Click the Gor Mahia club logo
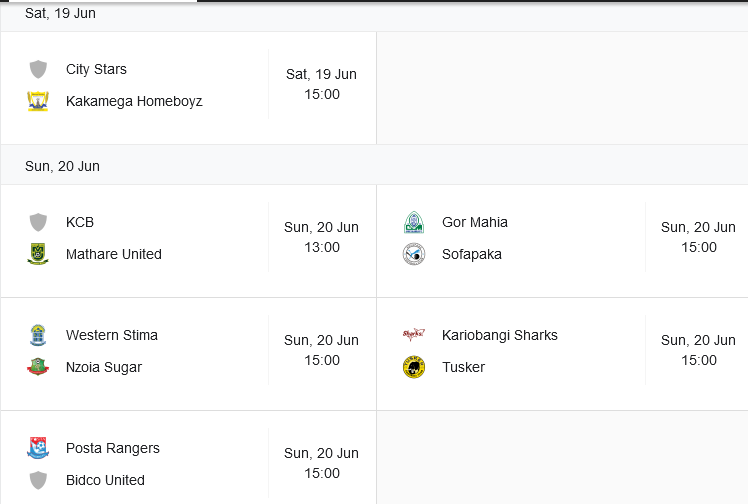Viewport: 748px width, 504px height. tap(414, 222)
